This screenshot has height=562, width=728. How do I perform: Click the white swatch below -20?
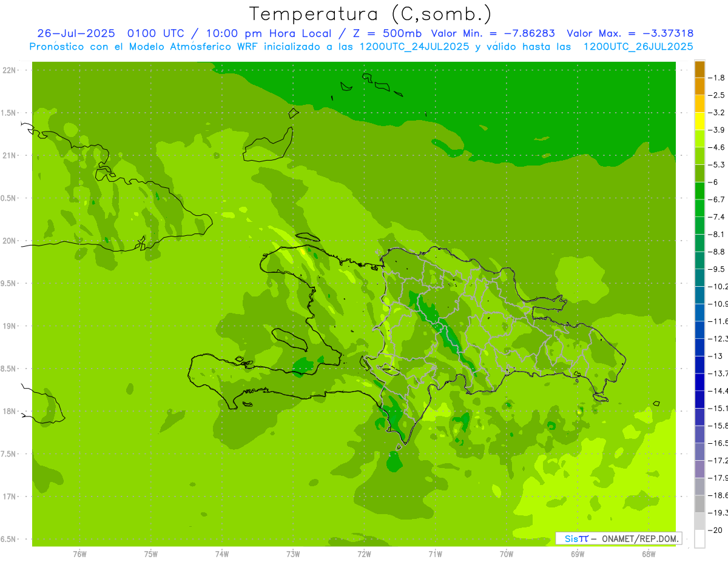click(699, 539)
